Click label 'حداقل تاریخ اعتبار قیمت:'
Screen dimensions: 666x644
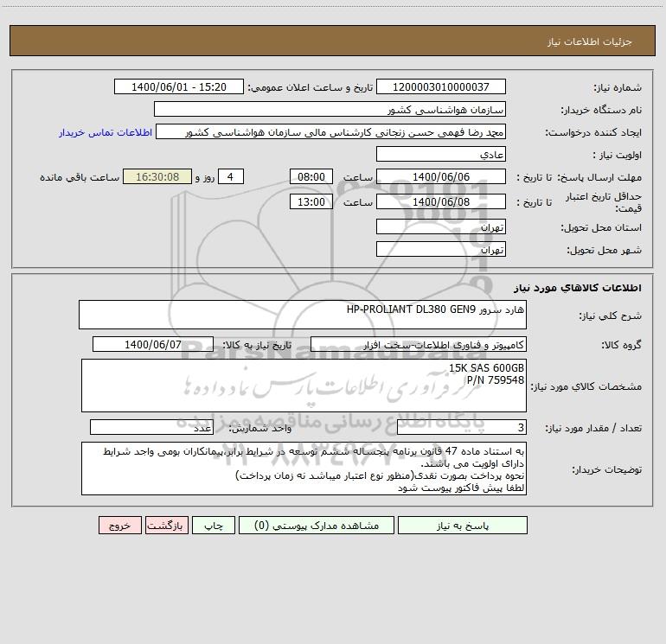[x=604, y=202]
